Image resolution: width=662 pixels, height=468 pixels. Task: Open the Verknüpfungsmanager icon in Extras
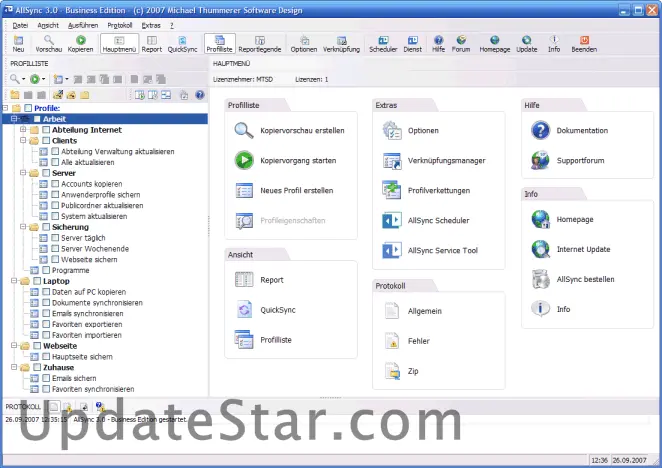click(x=392, y=160)
